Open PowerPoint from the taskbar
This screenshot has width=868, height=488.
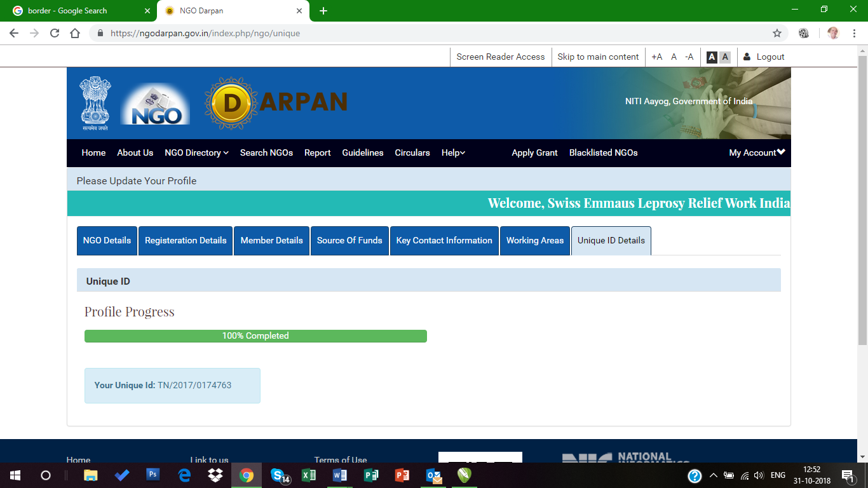(x=402, y=475)
